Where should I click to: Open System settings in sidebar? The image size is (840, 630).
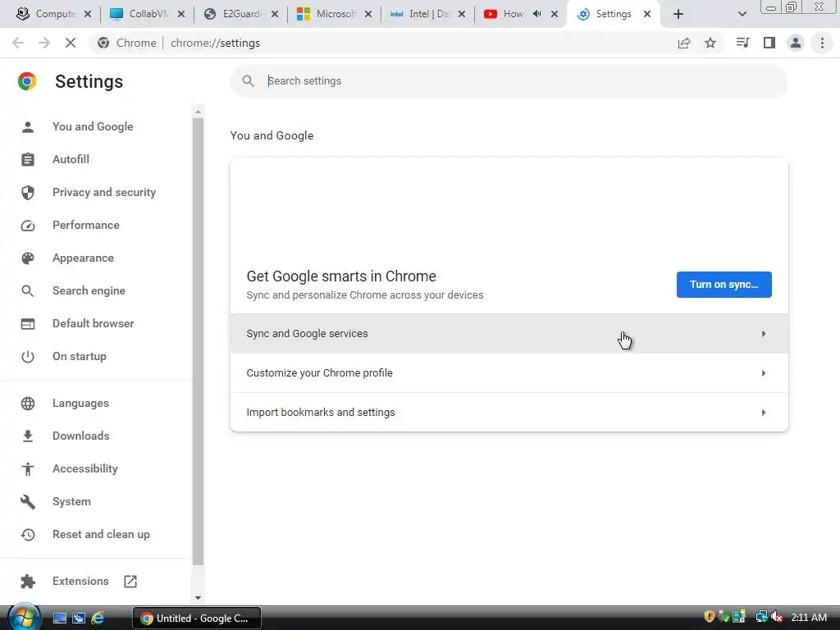click(x=72, y=501)
